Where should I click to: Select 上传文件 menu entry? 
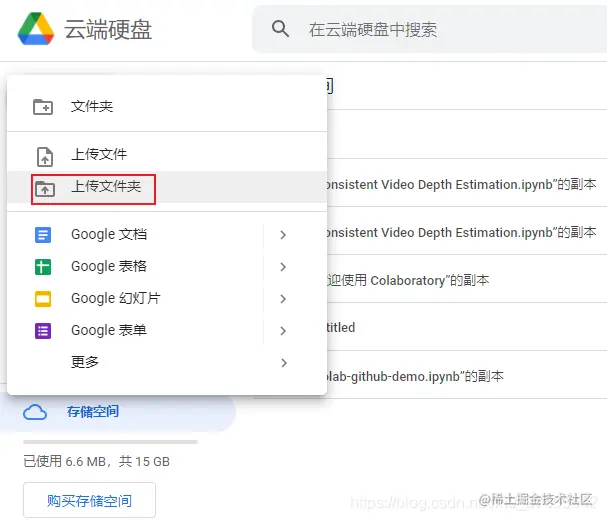coord(167,154)
